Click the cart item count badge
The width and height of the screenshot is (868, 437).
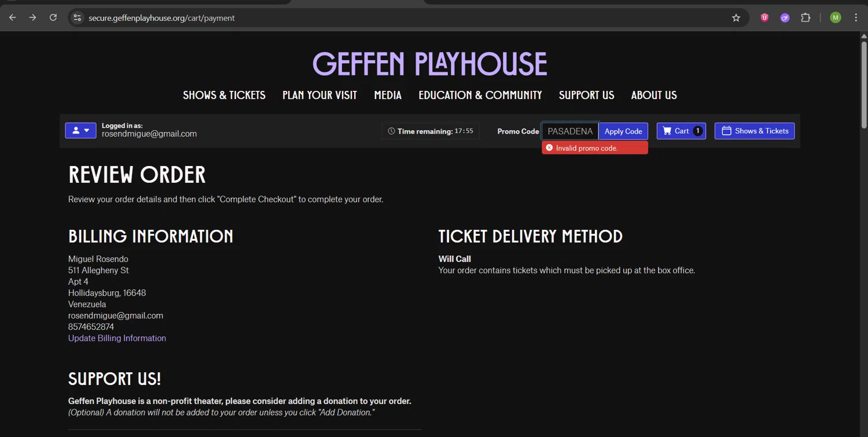coord(698,131)
